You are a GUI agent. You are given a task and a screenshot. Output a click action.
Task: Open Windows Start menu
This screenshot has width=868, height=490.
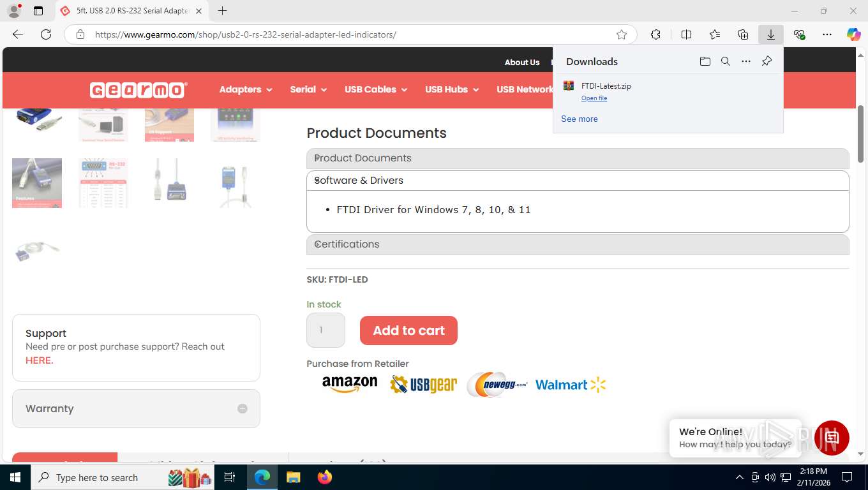coord(15,477)
